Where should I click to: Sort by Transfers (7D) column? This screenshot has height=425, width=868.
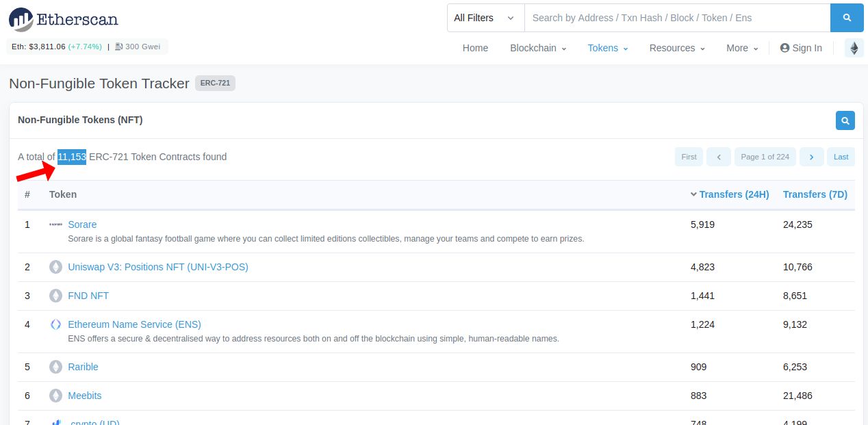(x=815, y=194)
